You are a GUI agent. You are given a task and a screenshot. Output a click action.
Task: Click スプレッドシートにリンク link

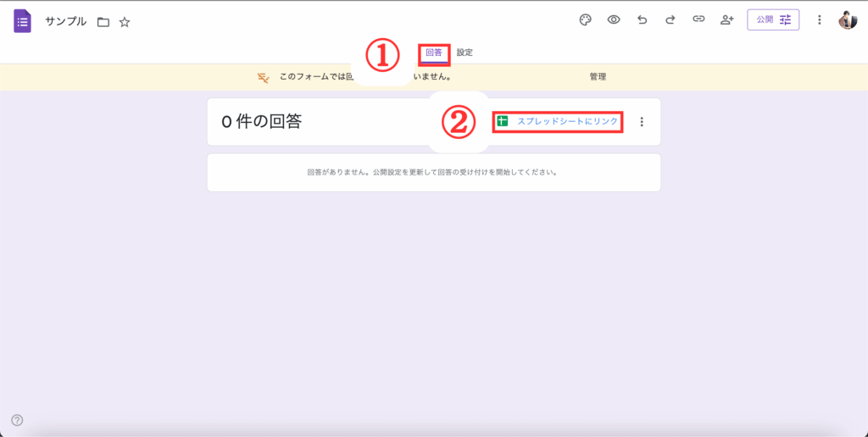(558, 121)
